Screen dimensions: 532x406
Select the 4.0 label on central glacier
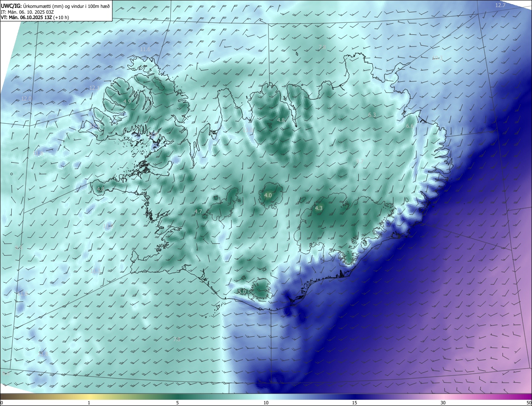(x=268, y=195)
